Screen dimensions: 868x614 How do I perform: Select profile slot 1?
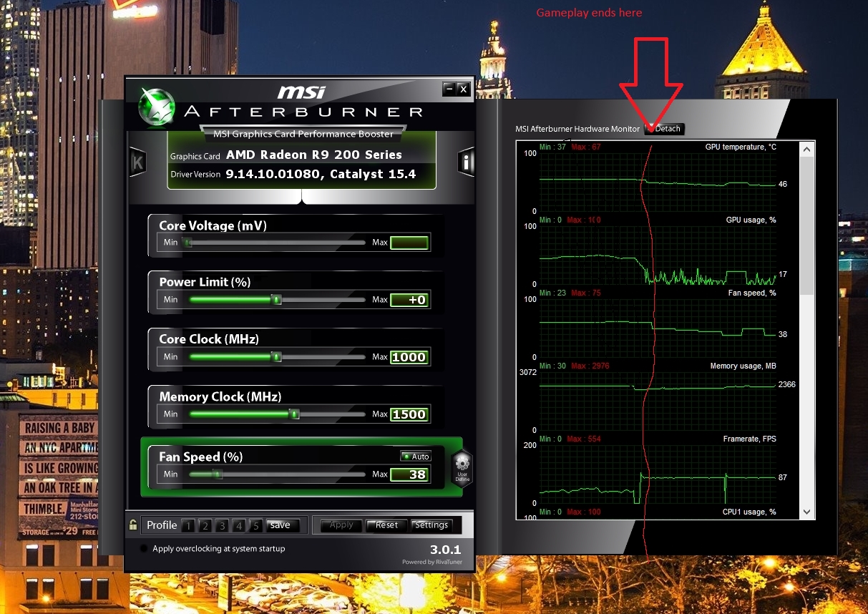tap(188, 526)
